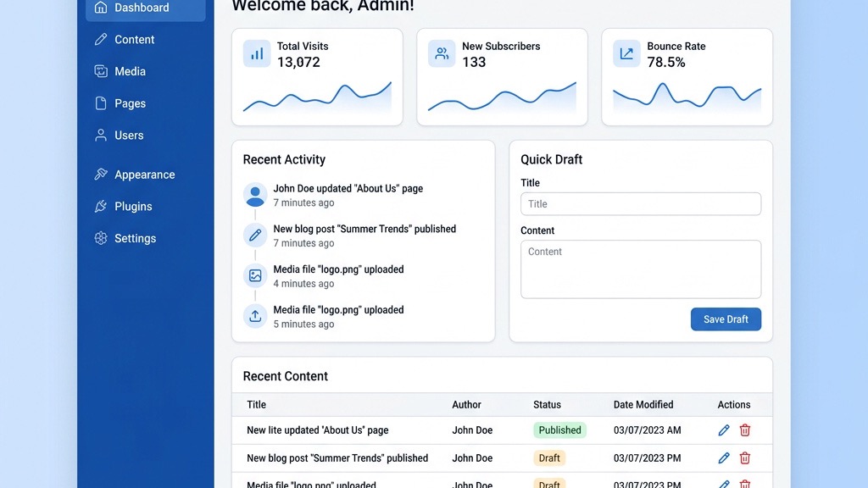868x488 pixels.
Task: Click the Title input field in Quick Draft
Action: [x=640, y=203]
